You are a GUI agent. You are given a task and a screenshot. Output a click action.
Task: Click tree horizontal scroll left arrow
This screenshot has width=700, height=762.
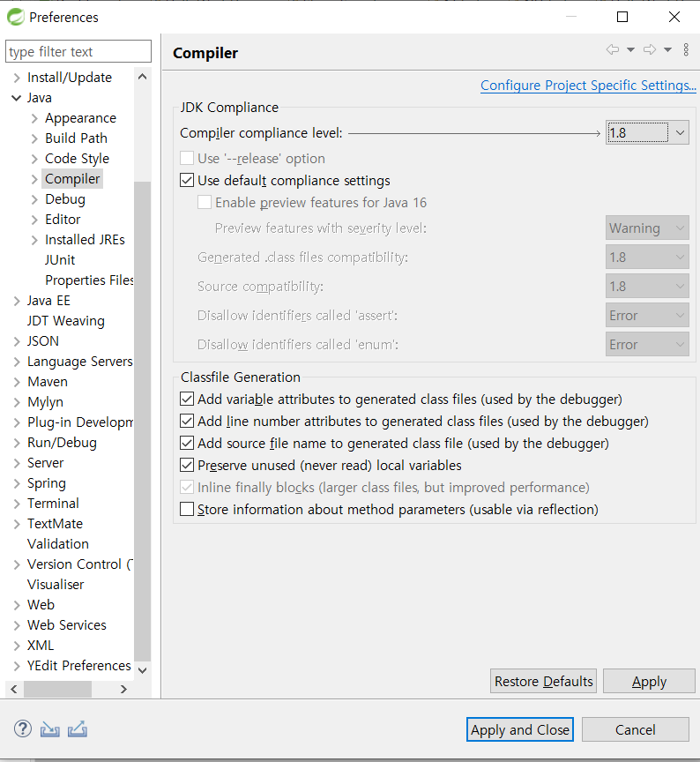tap(14, 689)
